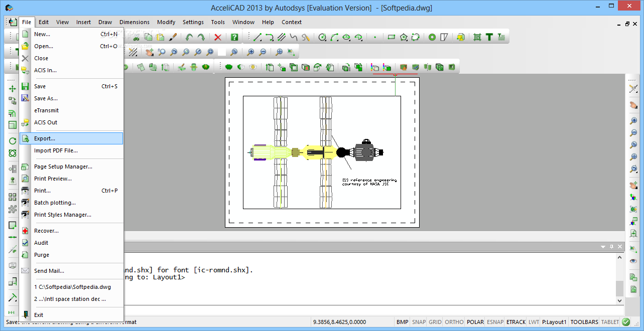Choose Batch plotting... from File menu
Screen dimensions: 644x331
[71, 203]
